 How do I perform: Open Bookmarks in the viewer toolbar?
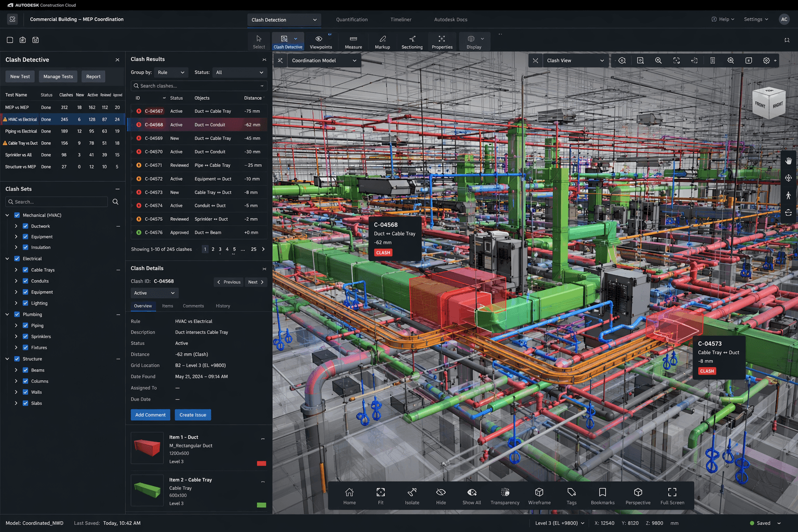point(603,496)
